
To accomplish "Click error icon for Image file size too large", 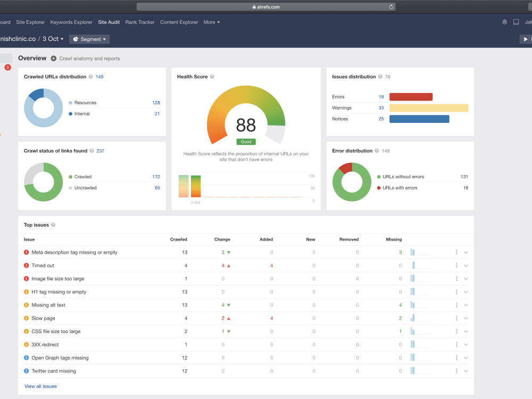I will click(27, 279).
